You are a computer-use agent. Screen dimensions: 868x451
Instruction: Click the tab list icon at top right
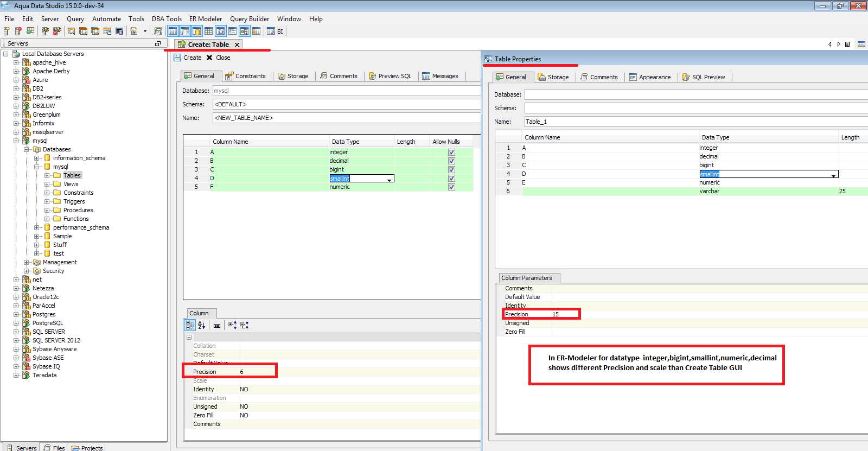(847, 45)
